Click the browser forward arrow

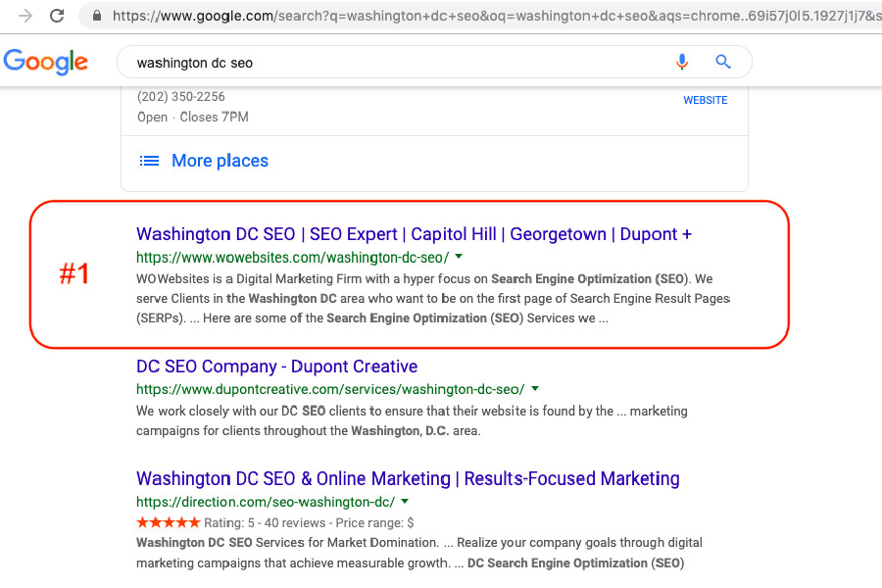(x=25, y=16)
